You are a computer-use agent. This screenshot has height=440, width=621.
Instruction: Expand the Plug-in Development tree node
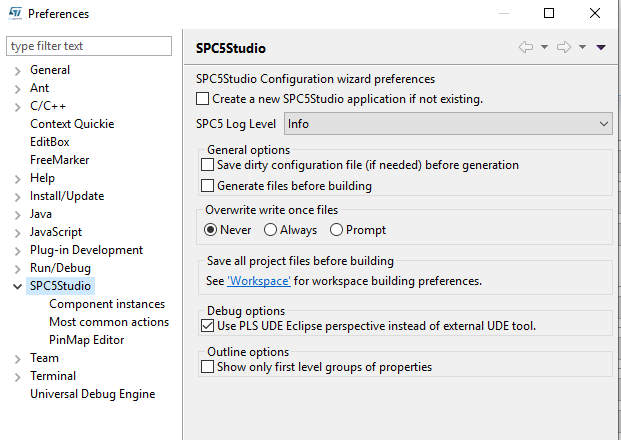17,251
